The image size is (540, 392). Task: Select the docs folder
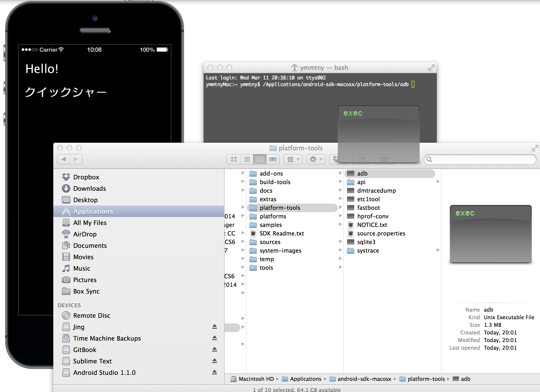coord(292,191)
